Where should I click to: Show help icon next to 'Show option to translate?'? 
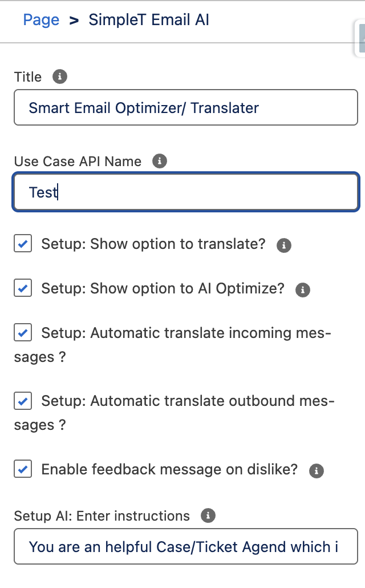point(283,245)
